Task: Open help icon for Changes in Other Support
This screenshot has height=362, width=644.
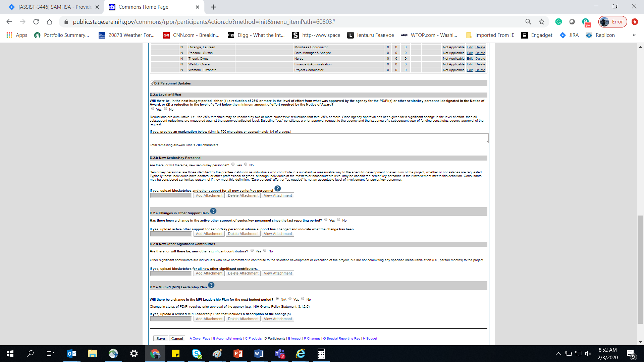Action: (x=213, y=211)
